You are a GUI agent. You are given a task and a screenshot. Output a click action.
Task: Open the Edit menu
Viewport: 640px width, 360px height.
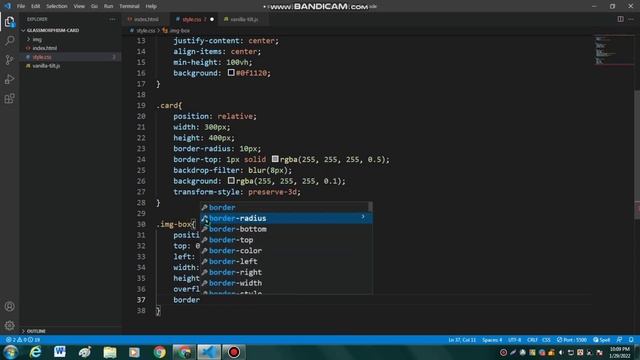[36, 6]
